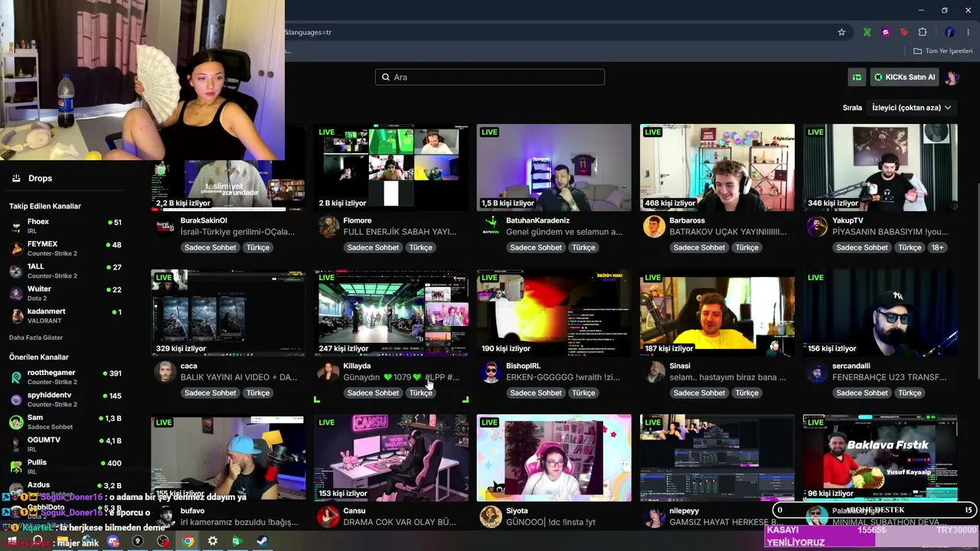Open OGUMTV in recommended channels
980x551 pixels.
point(66,444)
